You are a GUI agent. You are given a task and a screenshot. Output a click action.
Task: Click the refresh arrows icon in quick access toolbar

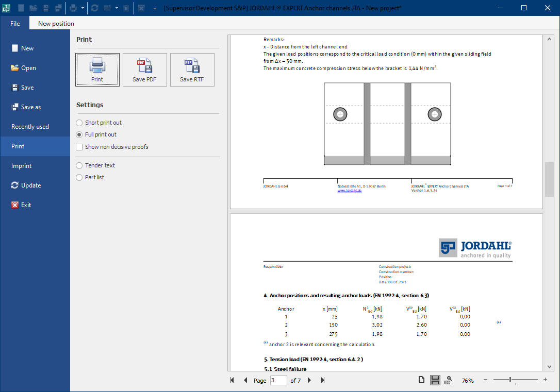coord(95,8)
